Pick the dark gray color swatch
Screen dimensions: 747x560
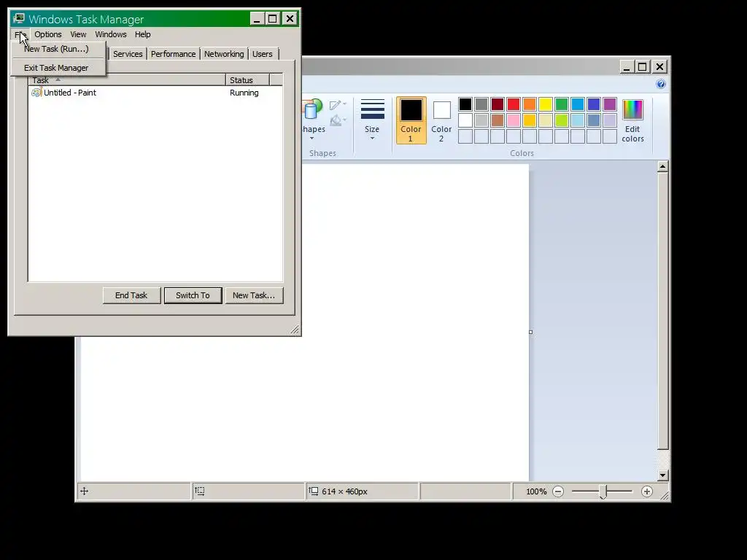(x=481, y=104)
